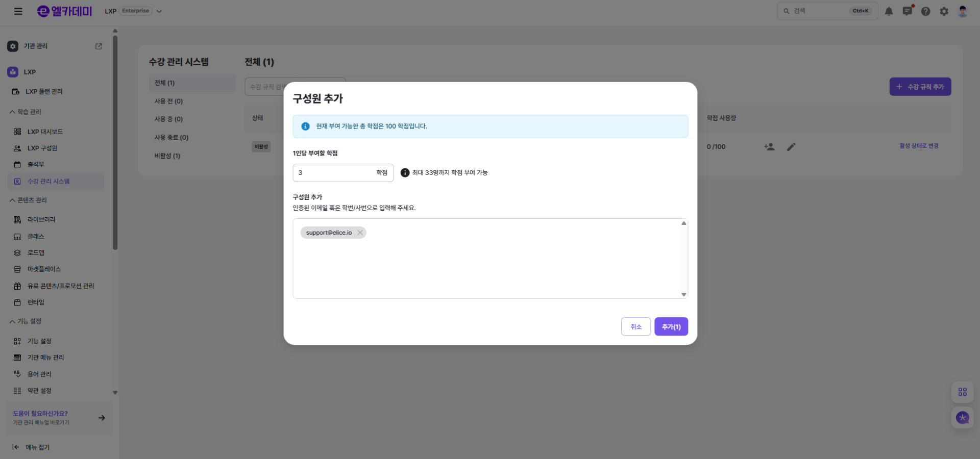Viewport: 980px width, 459px height.
Task: Open 기관 관리 via its external link icon
Action: click(99, 46)
